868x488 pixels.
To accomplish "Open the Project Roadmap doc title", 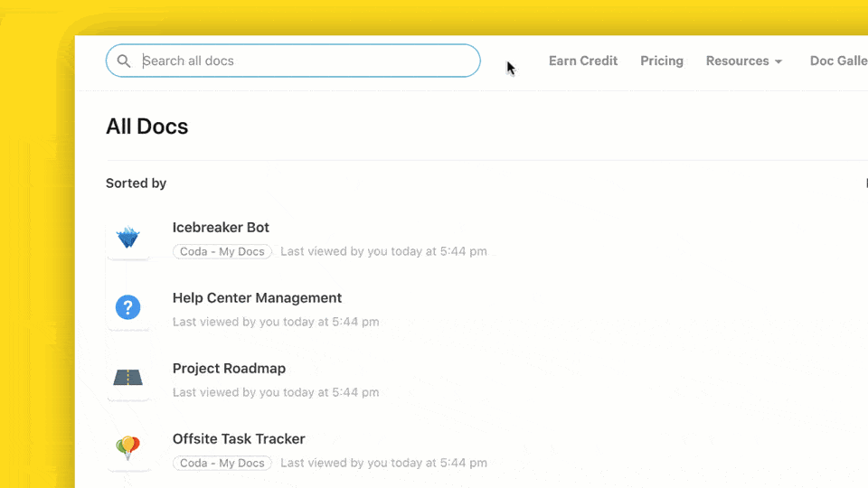I will click(x=229, y=369).
